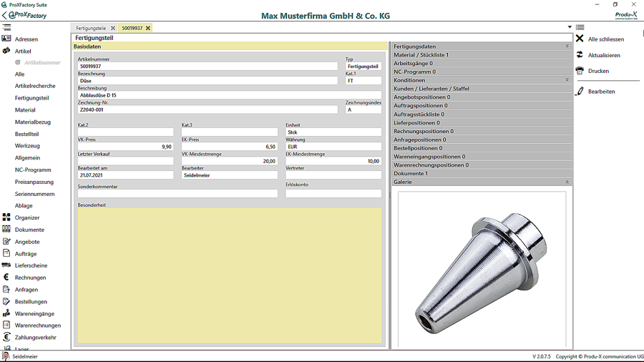Click the Lieferscheine truck icon

tap(6, 265)
